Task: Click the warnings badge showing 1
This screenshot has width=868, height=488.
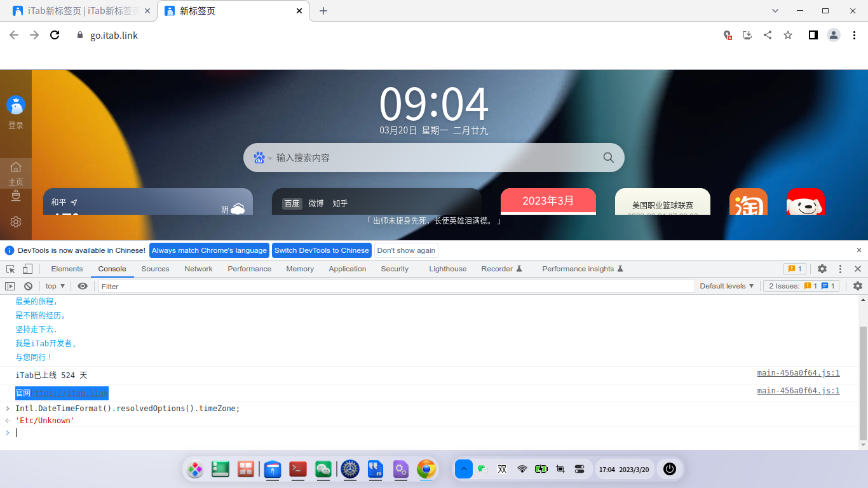Action: [795, 269]
